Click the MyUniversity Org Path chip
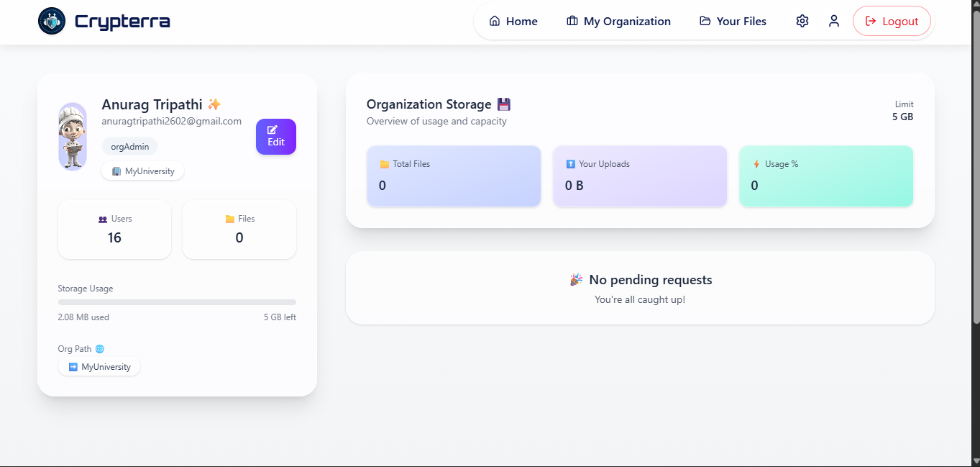The width and height of the screenshot is (980, 467). click(x=99, y=367)
